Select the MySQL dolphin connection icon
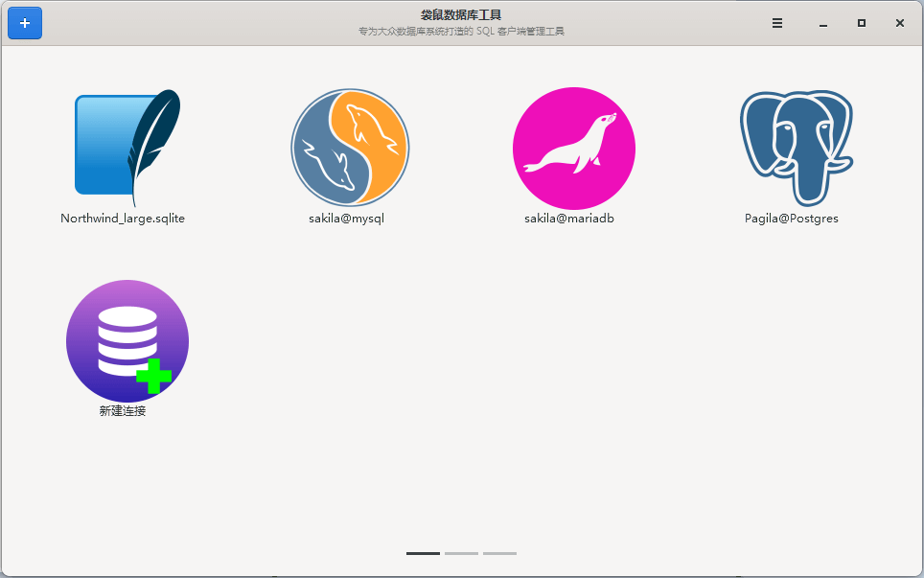The height and width of the screenshot is (578, 924). click(x=350, y=148)
